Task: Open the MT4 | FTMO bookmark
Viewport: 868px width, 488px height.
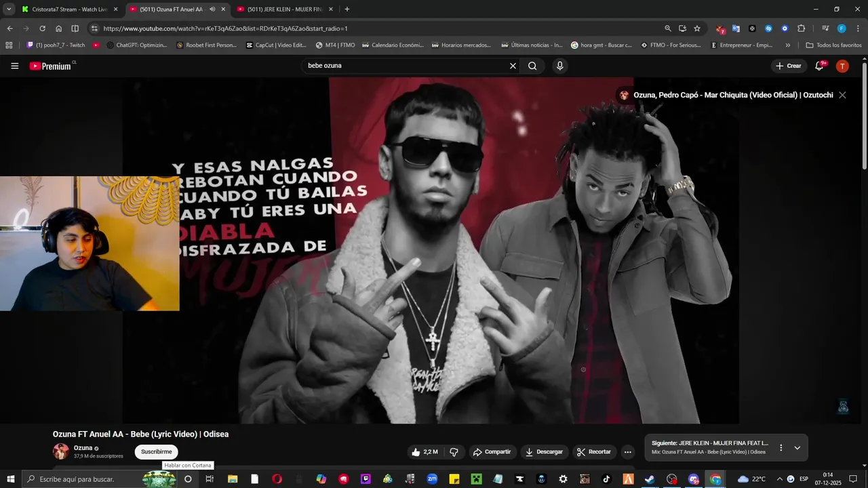Action: point(335,45)
